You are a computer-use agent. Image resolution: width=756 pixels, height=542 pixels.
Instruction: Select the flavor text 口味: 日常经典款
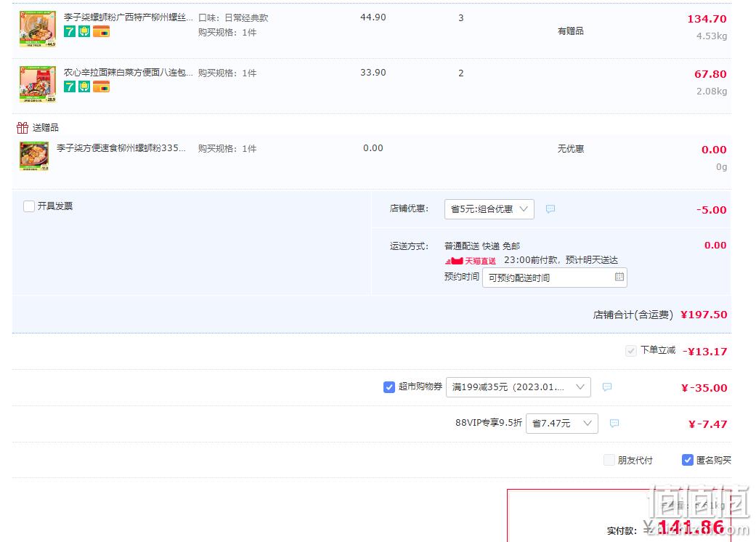233,18
